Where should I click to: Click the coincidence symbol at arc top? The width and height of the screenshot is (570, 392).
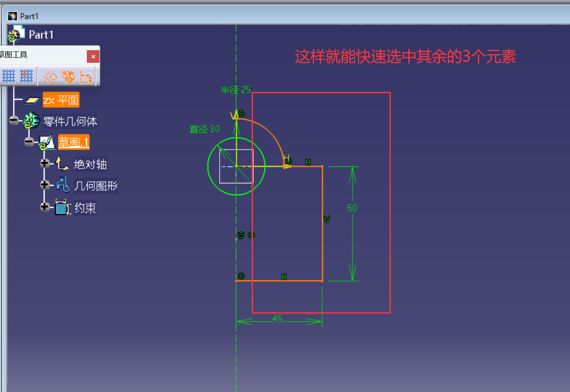[241, 113]
